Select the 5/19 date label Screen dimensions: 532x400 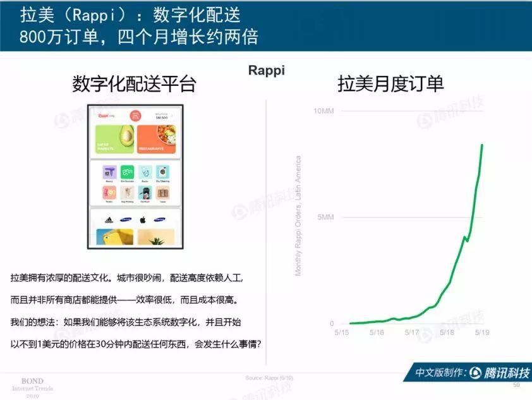[x=482, y=332]
